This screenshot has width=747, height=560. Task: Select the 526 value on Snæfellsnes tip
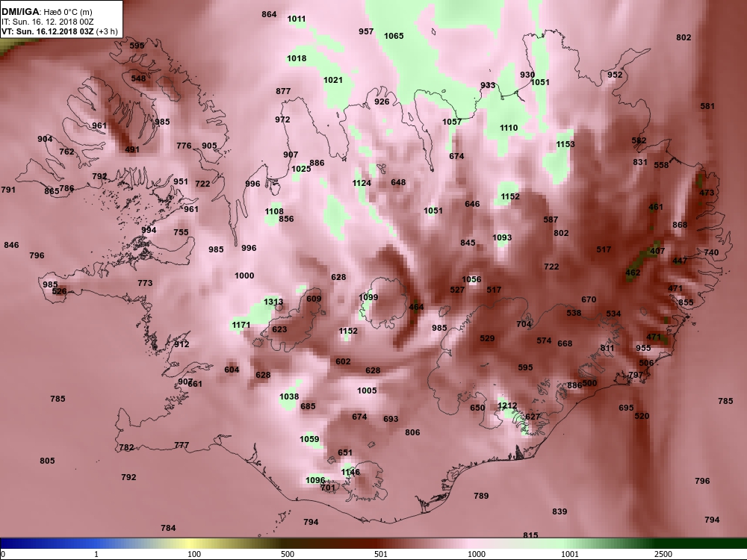coord(60,291)
